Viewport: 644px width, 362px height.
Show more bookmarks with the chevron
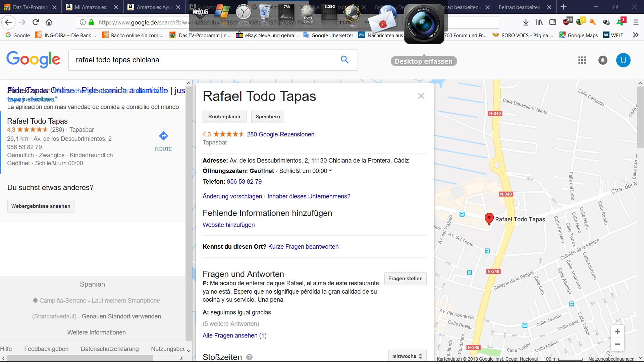coord(635,35)
